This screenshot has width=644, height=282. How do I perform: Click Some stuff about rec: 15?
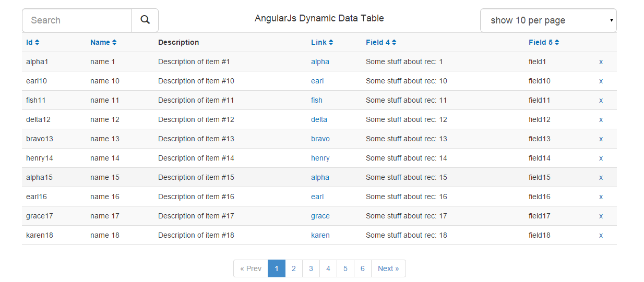[407, 177]
